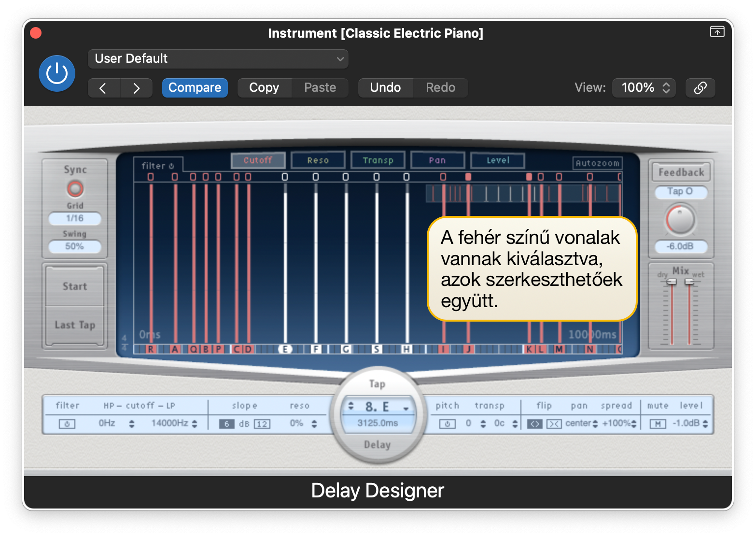
Task: Adjust the transp 0c cents stepper
Action: tap(515, 424)
